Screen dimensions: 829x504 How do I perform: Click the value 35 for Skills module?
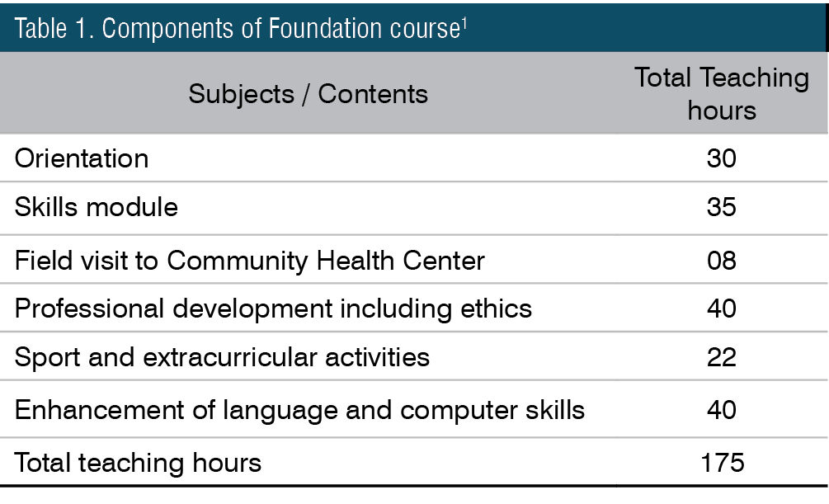pyautogui.click(x=722, y=207)
